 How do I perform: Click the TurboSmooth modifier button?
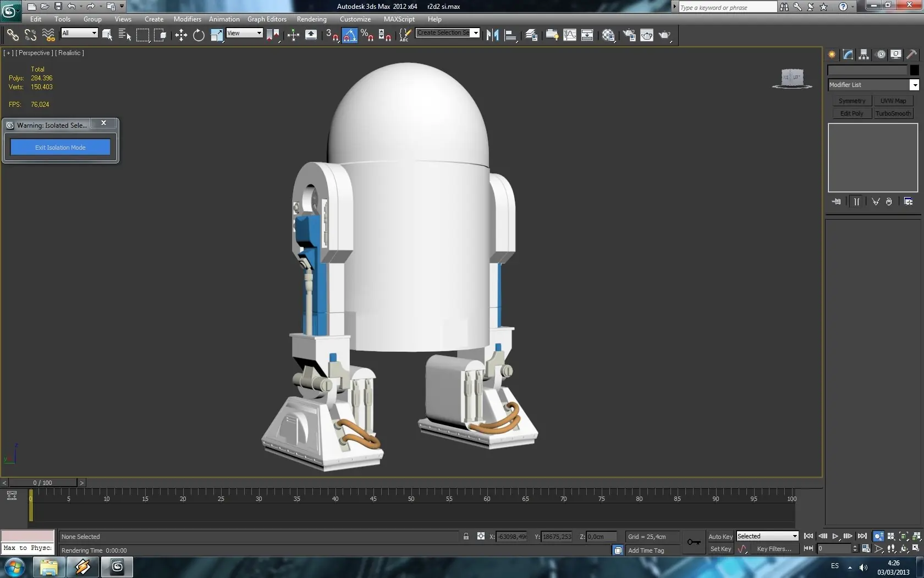click(x=893, y=113)
